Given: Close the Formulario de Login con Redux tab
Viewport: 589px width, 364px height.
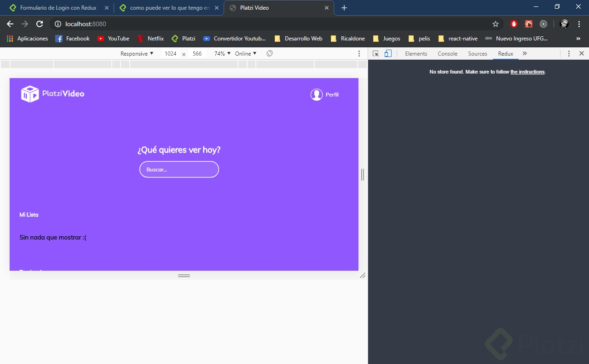Looking at the screenshot, I should pos(107,8).
